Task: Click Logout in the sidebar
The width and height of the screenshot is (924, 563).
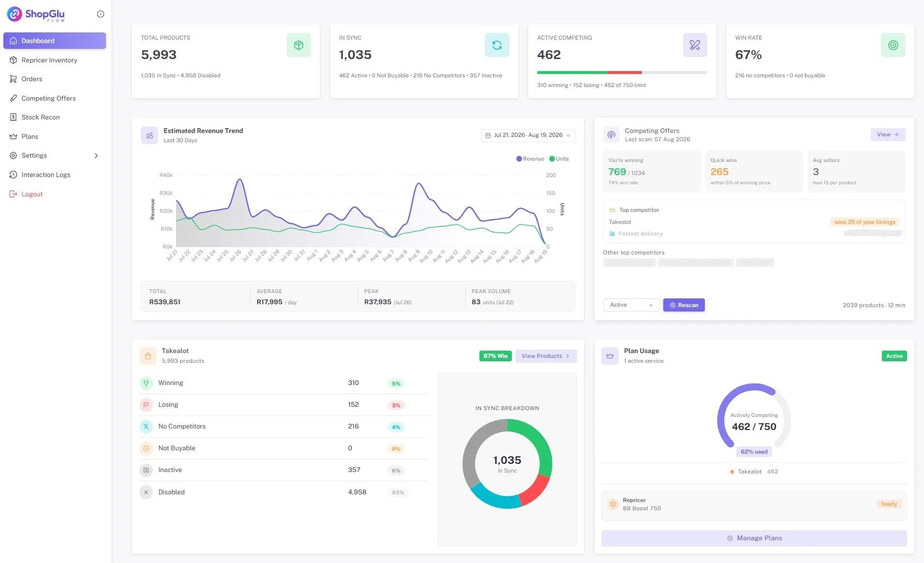Action: click(55, 194)
